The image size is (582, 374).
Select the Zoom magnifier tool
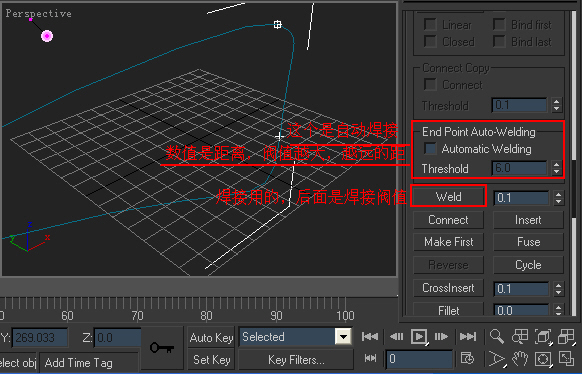point(496,337)
